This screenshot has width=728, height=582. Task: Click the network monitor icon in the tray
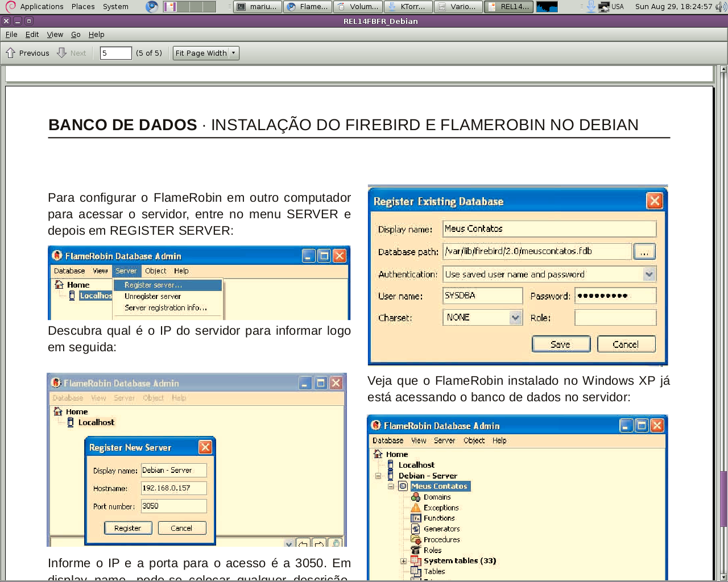click(x=604, y=7)
